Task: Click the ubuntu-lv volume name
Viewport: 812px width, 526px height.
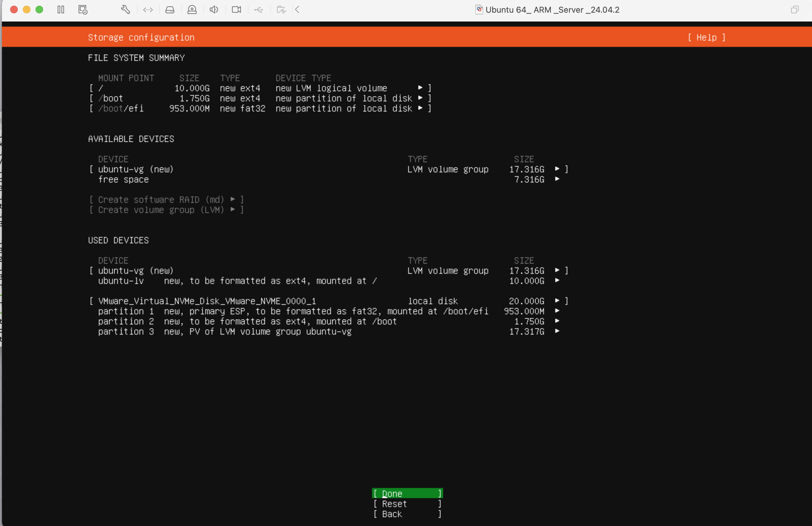Action: click(x=121, y=281)
